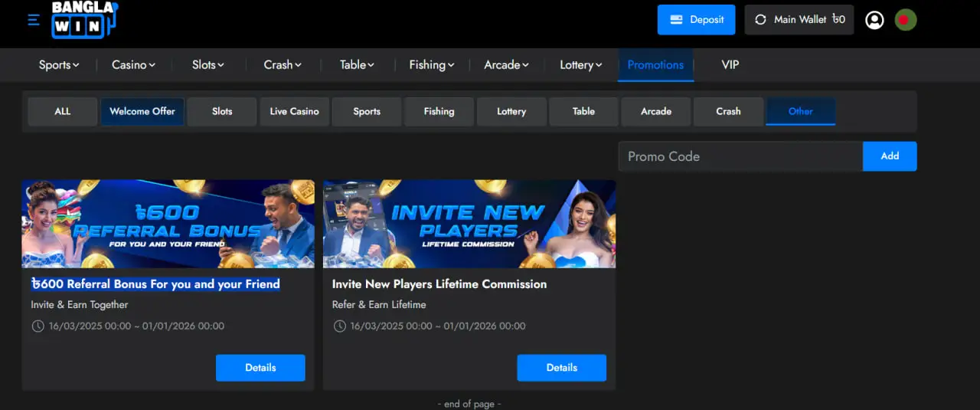Switch to the Live Casino filter tab
The image size is (980, 410).
pos(294,112)
